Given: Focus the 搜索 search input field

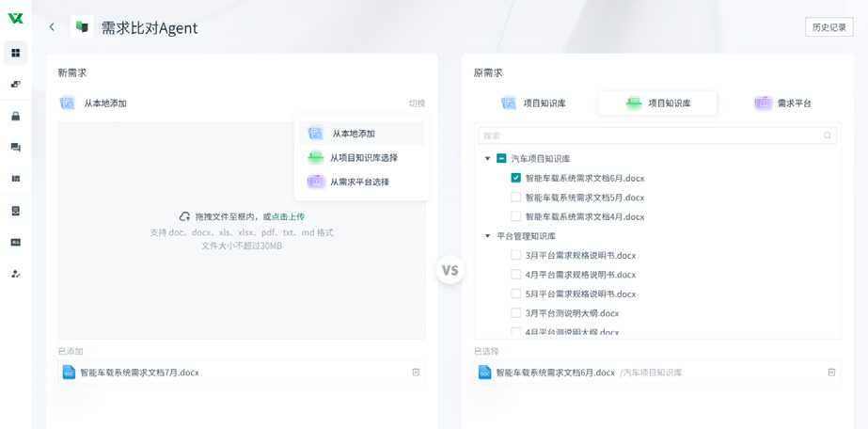Looking at the screenshot, I should click(x=649, y=135).
